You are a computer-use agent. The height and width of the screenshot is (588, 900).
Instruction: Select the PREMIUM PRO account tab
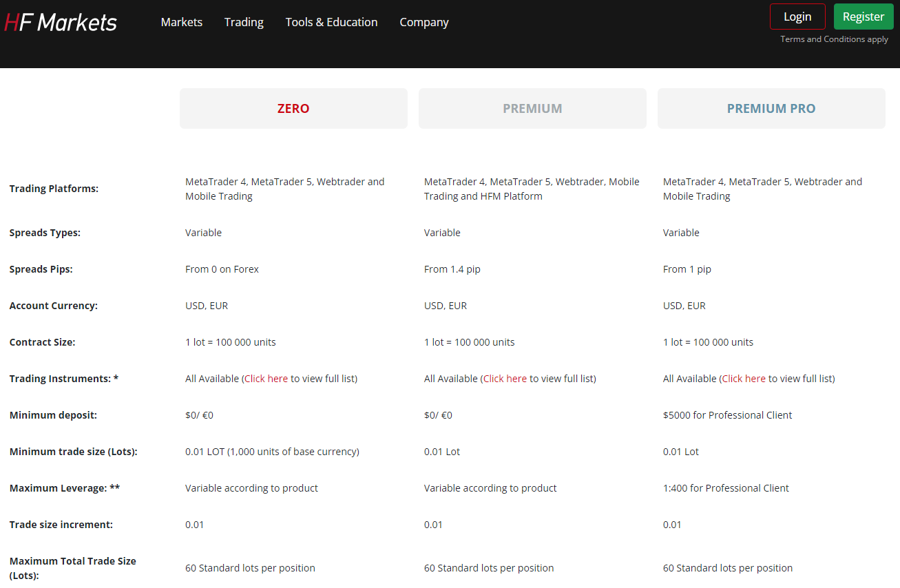point(771,108)
